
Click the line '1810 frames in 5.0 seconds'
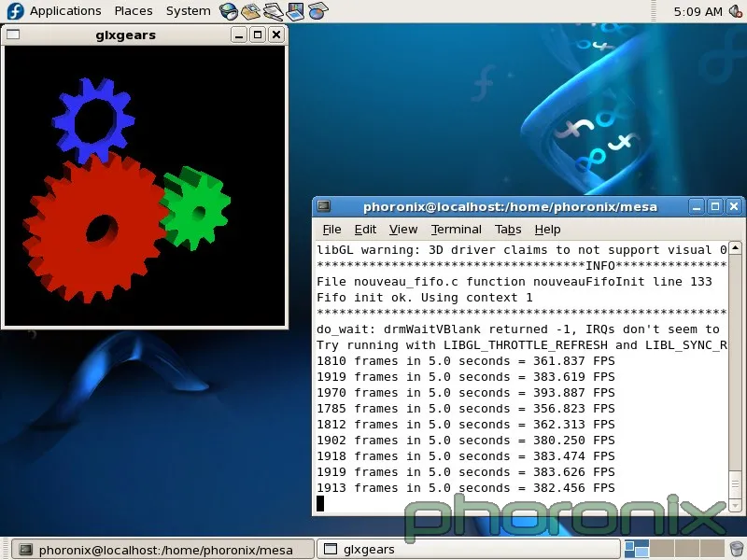[465, 361]
